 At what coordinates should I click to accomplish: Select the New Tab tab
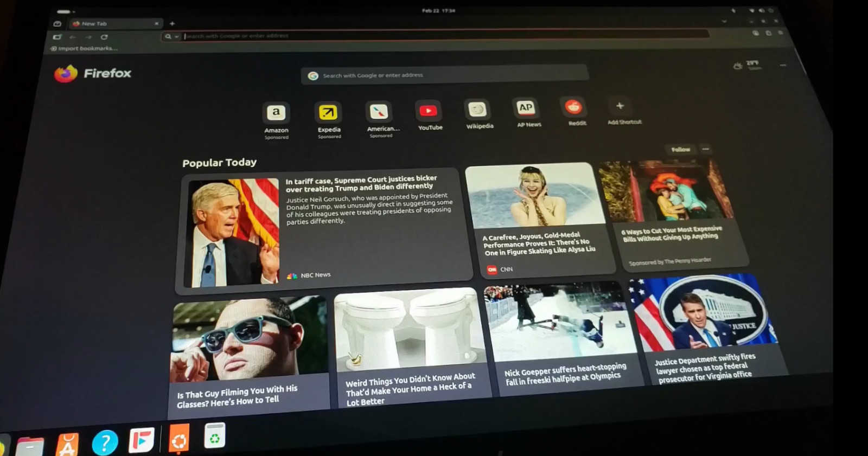[x=115, y=24]
